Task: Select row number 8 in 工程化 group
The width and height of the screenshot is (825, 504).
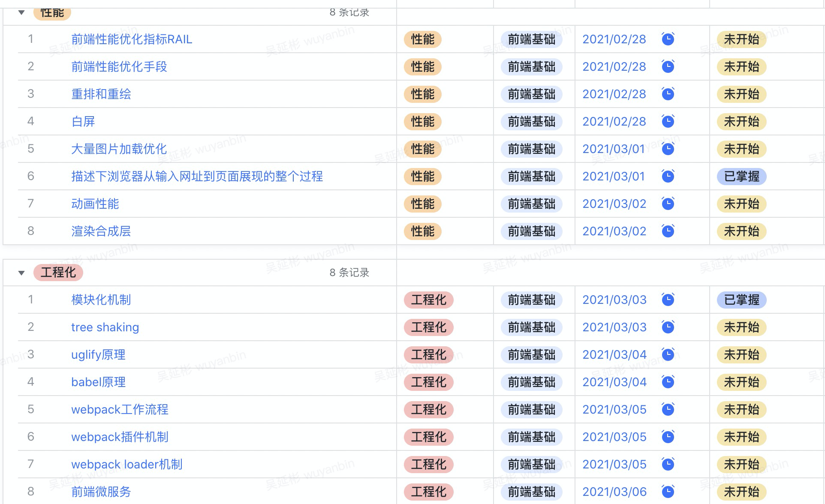Action: point(30,492)
